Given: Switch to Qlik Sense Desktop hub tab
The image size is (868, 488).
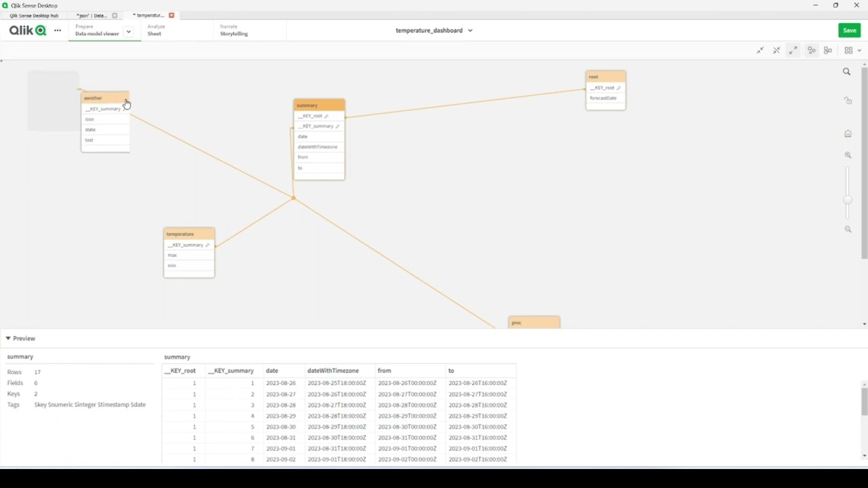Looking at the screenshot, I should click(34, 16).
